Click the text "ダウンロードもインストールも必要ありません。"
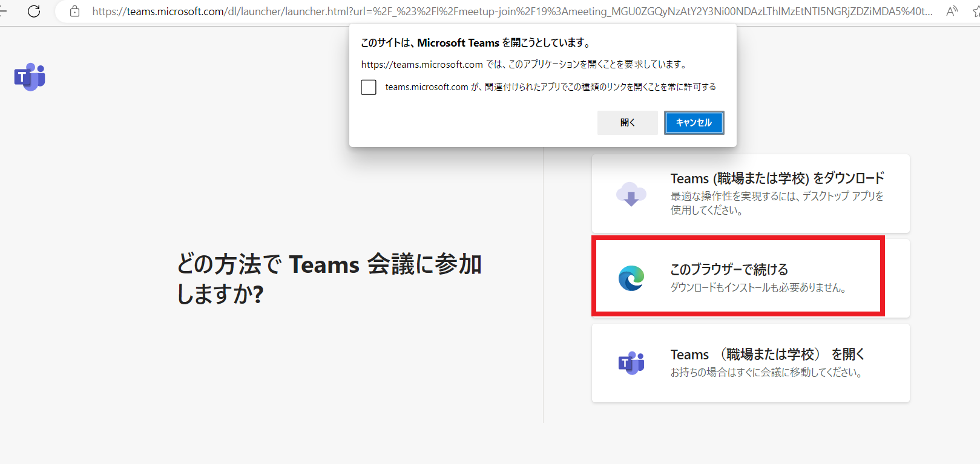The image size is (980, 464). coord(758,288)
